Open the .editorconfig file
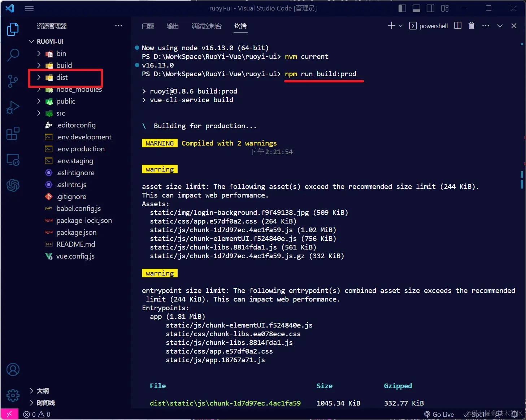Viewport: 526px width, 420px height. (x=76, y=125)
